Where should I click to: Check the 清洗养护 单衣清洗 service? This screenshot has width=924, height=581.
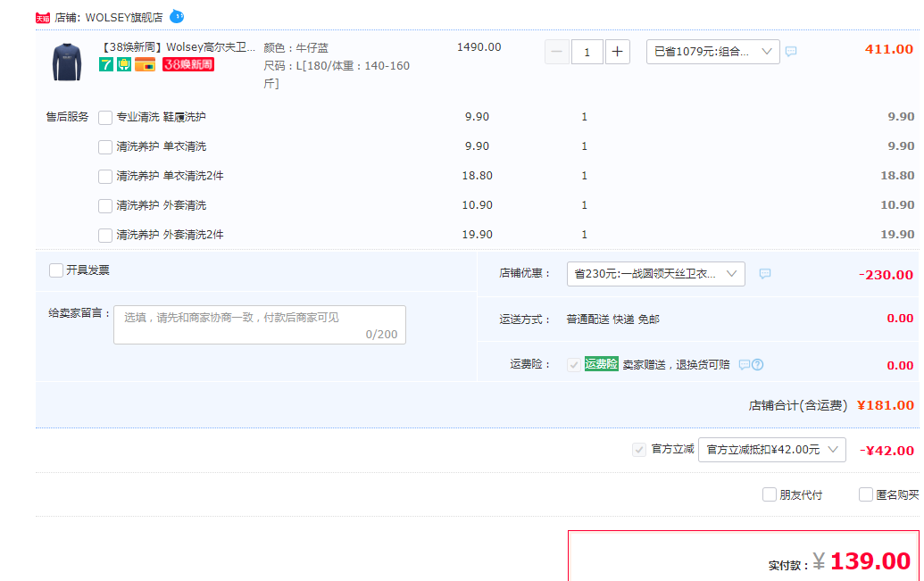105,146
